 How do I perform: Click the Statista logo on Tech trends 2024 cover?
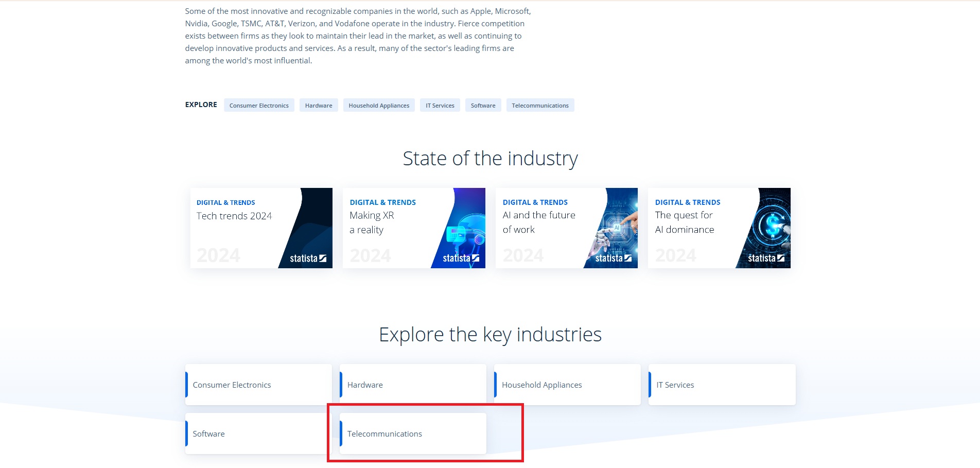(x=308, y=258)
